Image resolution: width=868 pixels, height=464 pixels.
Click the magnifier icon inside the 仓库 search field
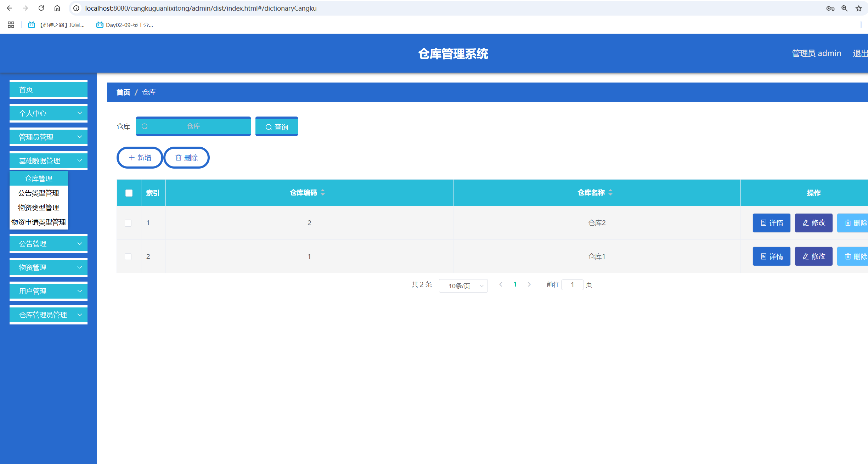145,126
